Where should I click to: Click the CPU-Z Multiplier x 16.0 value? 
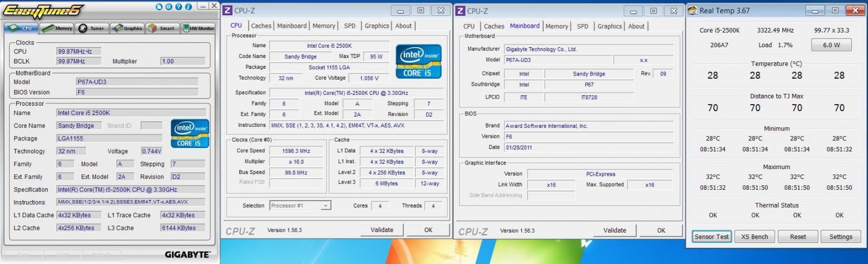coord(296,162)
